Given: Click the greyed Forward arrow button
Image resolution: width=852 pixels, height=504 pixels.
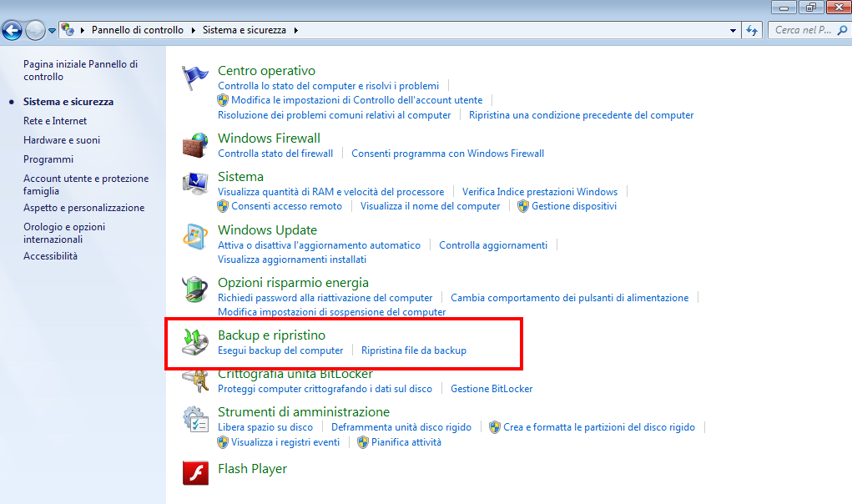Looking at the screenshot, I should (x=35, y=30).
